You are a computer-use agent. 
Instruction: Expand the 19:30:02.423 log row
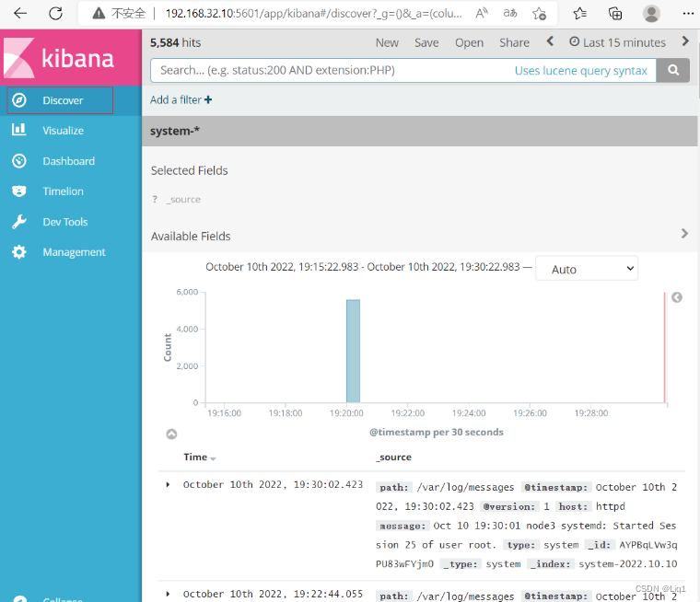pyautogui.click(x=168, y=484)
